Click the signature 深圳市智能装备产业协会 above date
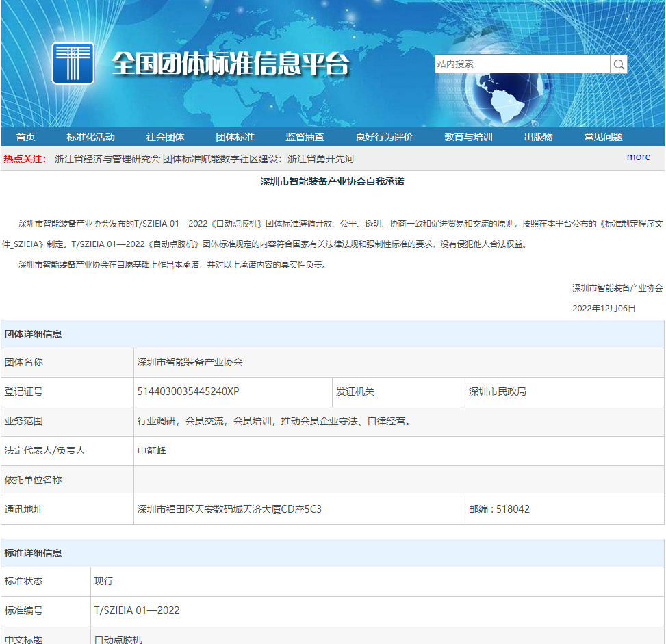Screen dimensions: 666x644 click(617, 288)
